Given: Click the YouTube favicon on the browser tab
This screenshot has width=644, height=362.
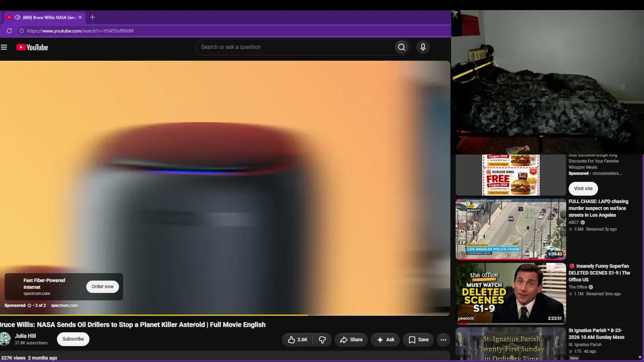Looking at the screenshot, I should coord(9,17).
